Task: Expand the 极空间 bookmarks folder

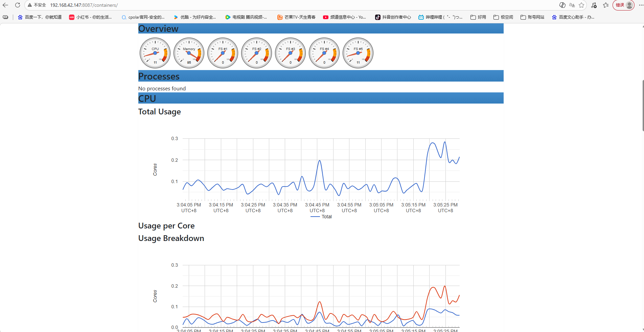Action: [x=503, y=17]
